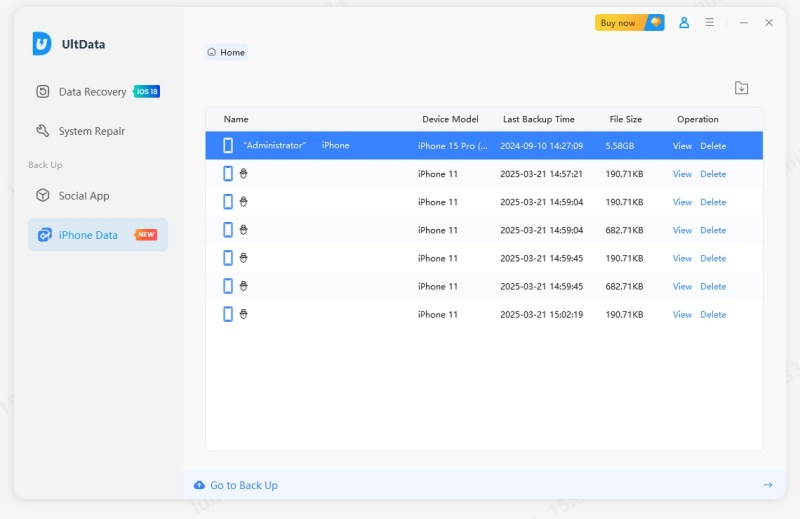
Task: Click phone icon in 15:02:19 row
Action: pyautogui.click(x=228, y=314)
